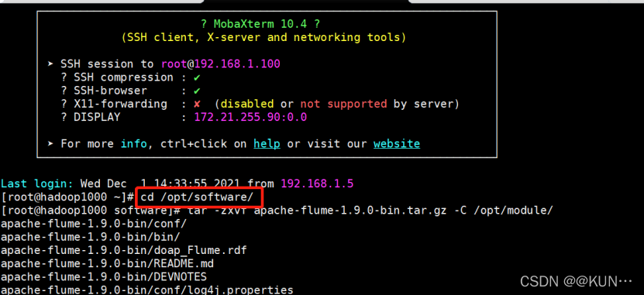Click the SSH client subtitle line
This screenshot has height=295, width=644.
pos(263,38)
